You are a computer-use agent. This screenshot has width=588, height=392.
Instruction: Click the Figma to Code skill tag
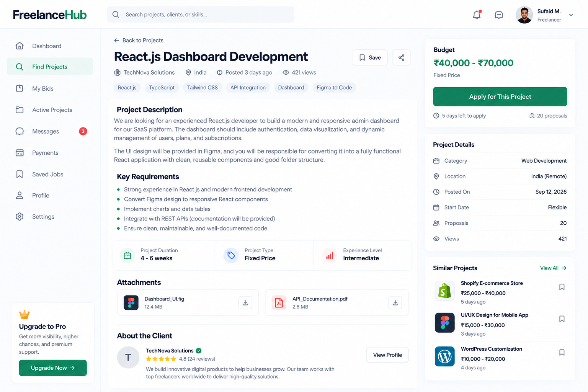coord(334,88)
